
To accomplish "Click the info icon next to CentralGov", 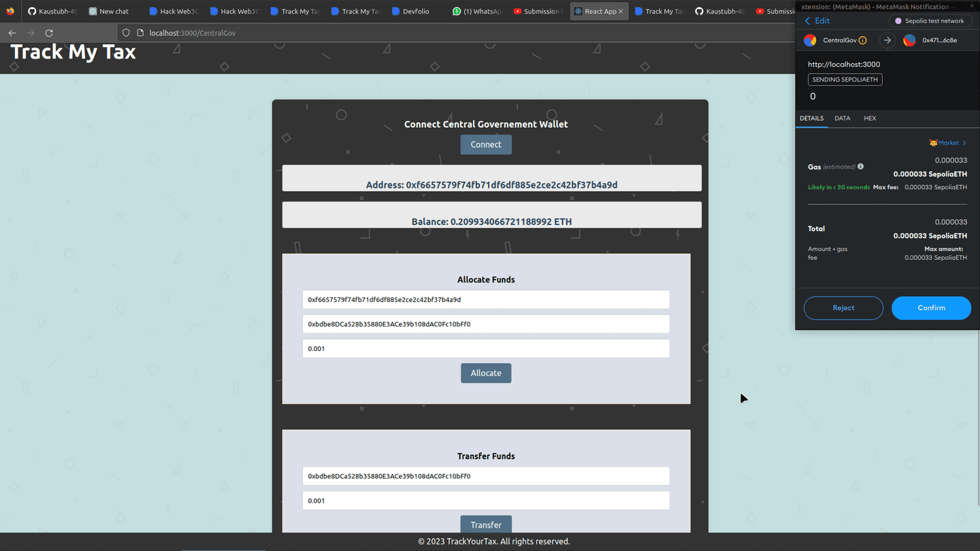I will coord(863,40).
